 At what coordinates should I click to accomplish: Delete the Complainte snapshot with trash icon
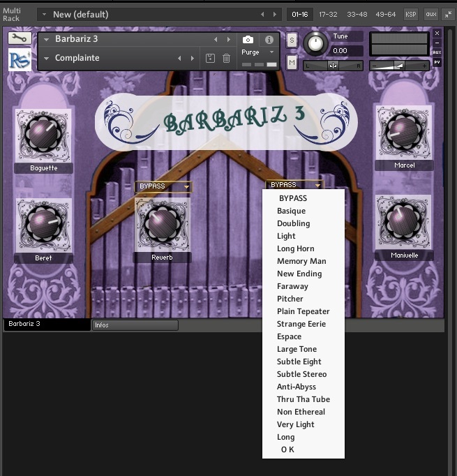226,58
